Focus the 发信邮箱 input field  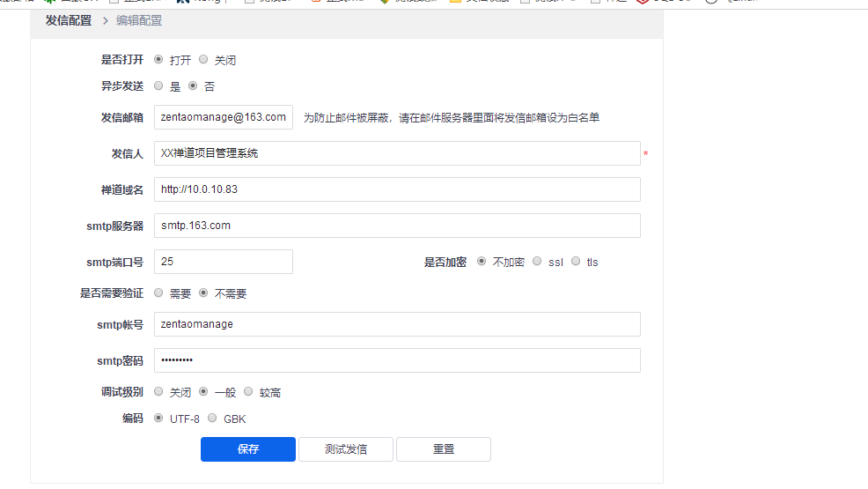click(x=223, y=117)
